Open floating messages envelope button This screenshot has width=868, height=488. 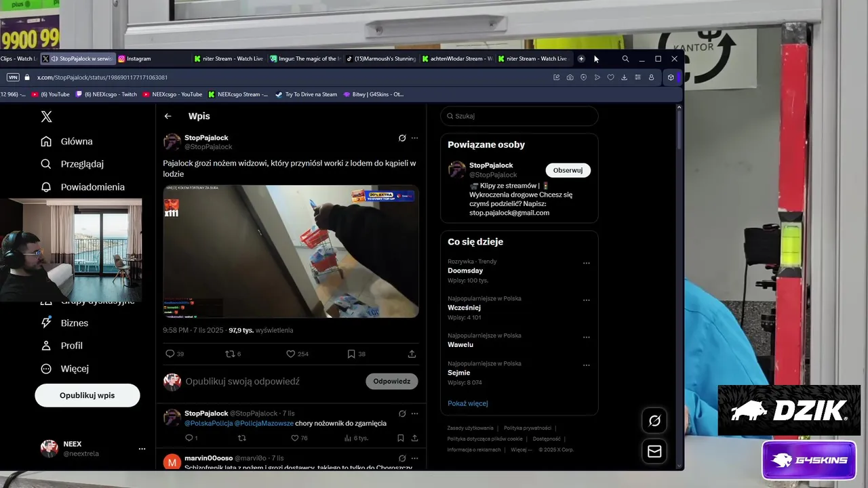pyautogui.click(x=654, y=451)
